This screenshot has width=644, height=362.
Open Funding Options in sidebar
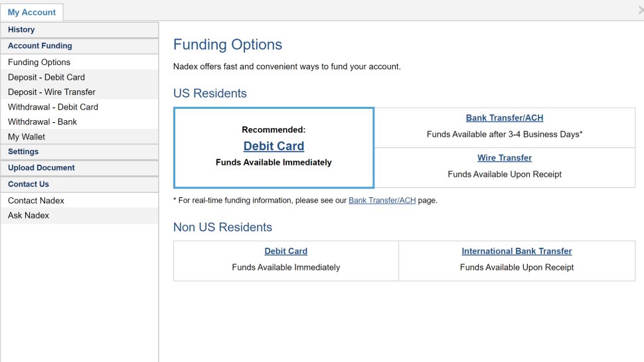click(39, 62)
